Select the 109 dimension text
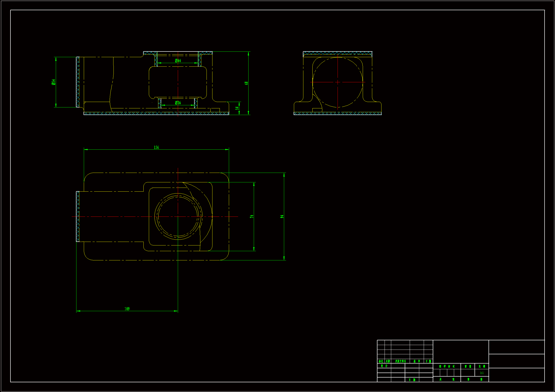Viewport: 555px width, 392px height. pos(127,309)
